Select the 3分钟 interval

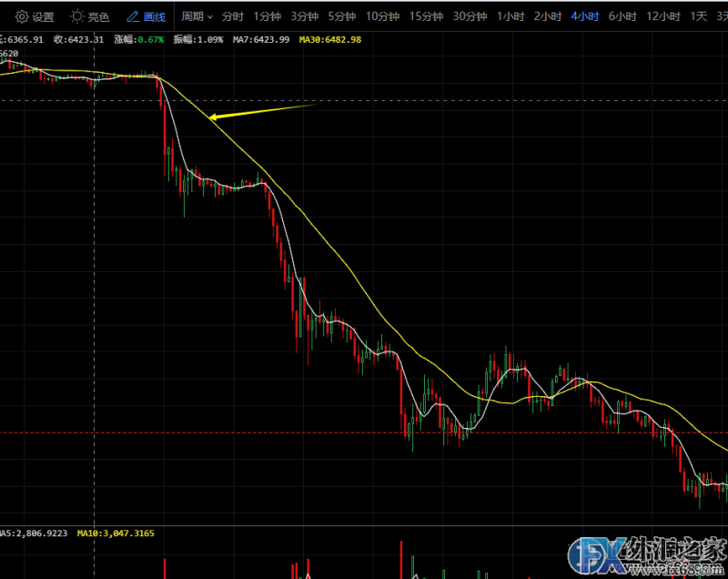tap(305, 16)
